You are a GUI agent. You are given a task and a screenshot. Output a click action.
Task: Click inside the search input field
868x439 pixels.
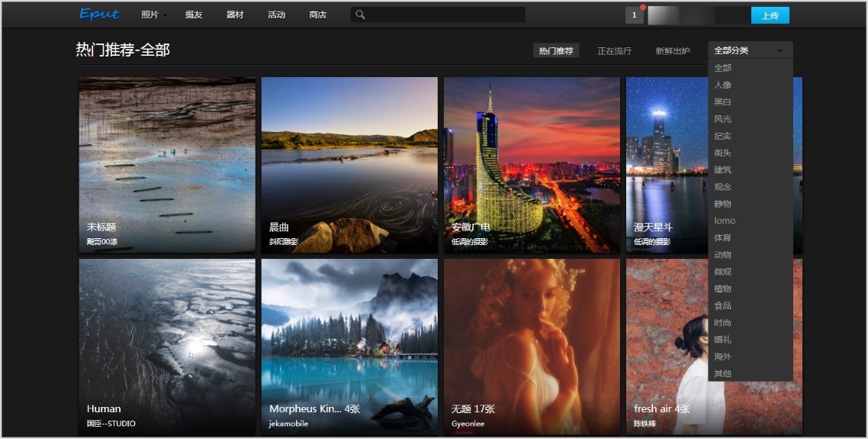[x=438, y=15]
